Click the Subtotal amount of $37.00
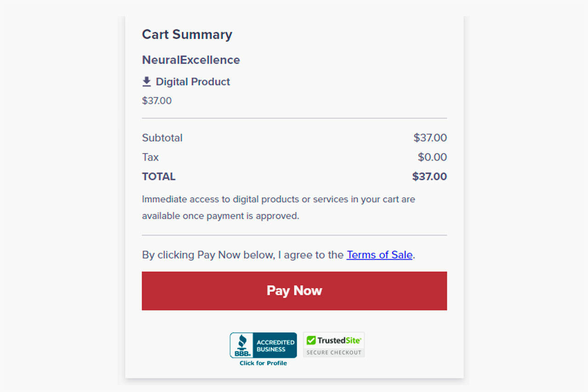This screenshot has width=588, height=392. point(430,138)
